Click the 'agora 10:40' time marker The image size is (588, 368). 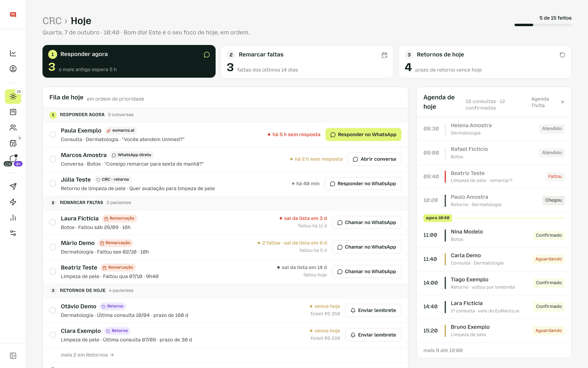438,218
